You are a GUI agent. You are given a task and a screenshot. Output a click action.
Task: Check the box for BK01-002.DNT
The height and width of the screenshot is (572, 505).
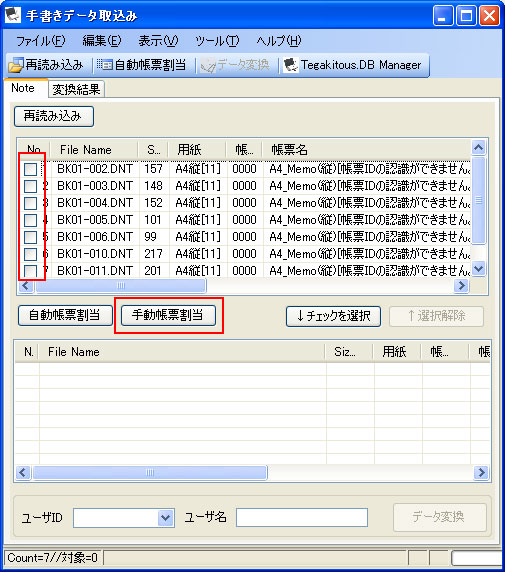click(31, 169)
